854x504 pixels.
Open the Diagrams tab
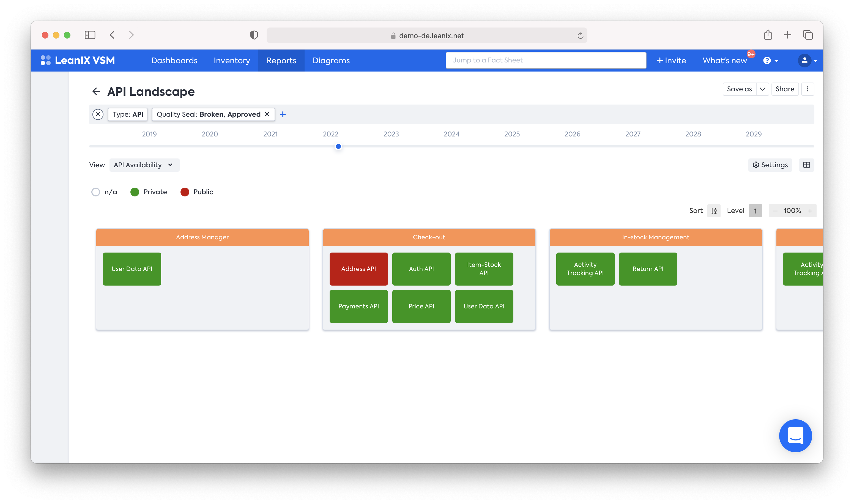pos(331,61)
